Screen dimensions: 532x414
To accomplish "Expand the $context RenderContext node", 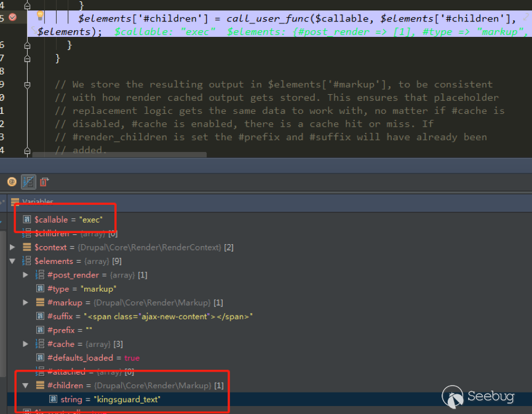I will [12, 247].
